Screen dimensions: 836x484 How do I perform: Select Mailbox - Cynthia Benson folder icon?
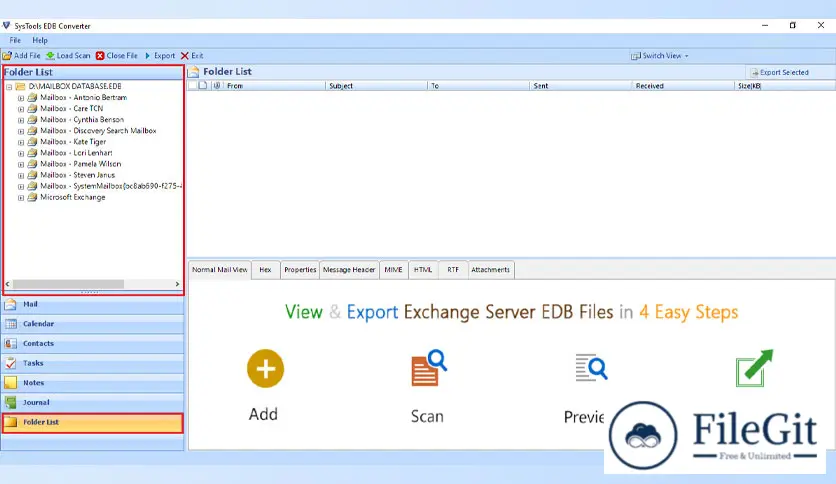[32, 119]
